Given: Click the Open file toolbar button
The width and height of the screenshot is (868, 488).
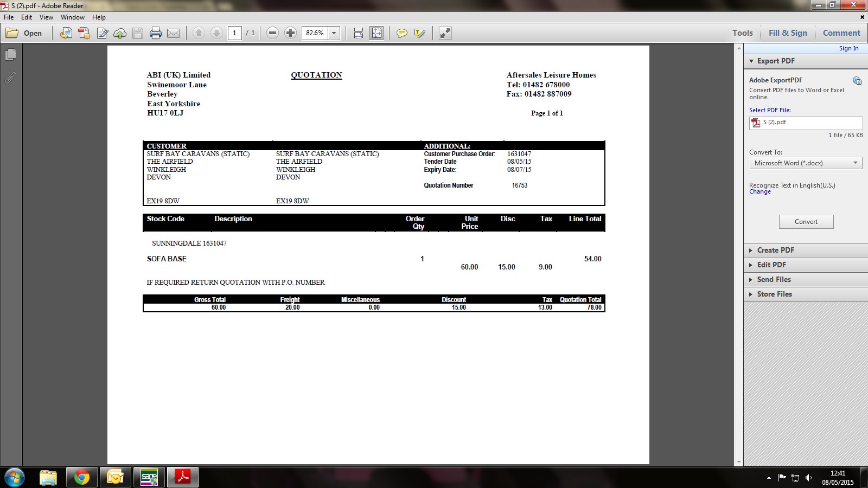Looking at the screenshot, I should [x=24, y=33].
